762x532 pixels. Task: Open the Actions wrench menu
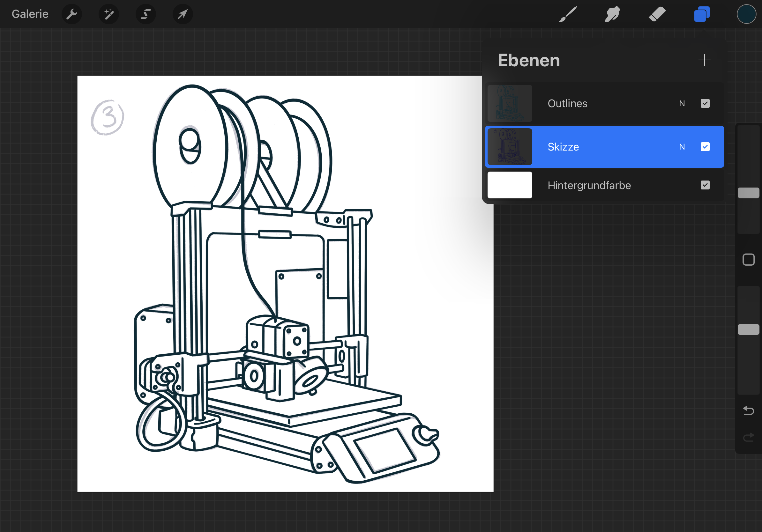pyautogui.click(x=72, y=14)
